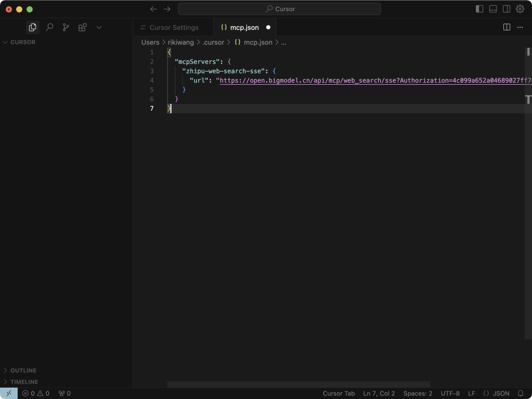Open the Source Control icon
532x399 pixels.
[66, 28]
